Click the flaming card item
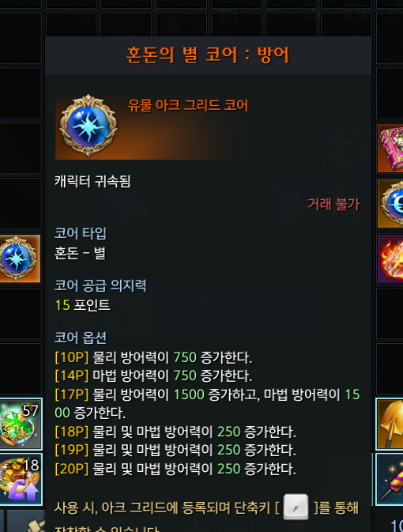The width and height of the screenshot is (403, 532). click(x=390, y=258)
